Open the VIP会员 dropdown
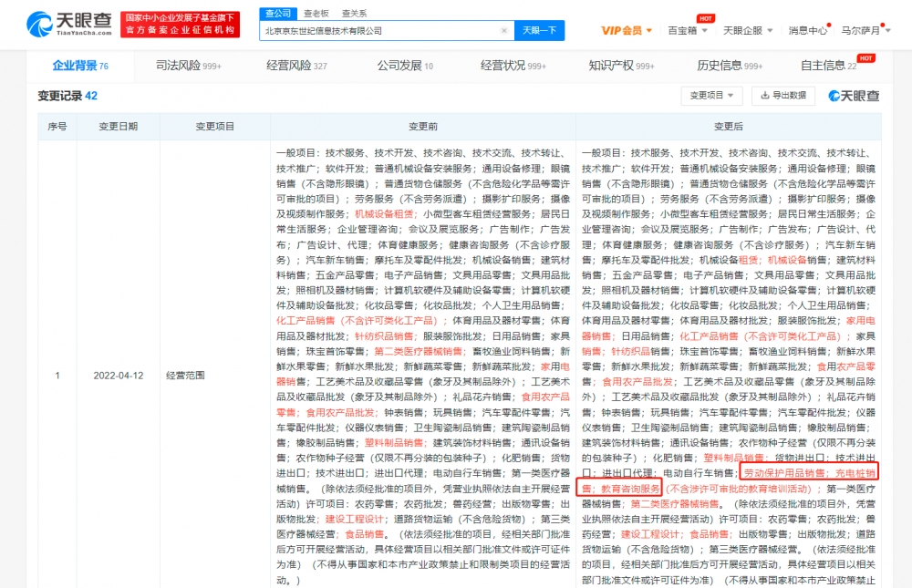Image resolution: width=912 pixels, height=588 pixels. pos(627,30)
